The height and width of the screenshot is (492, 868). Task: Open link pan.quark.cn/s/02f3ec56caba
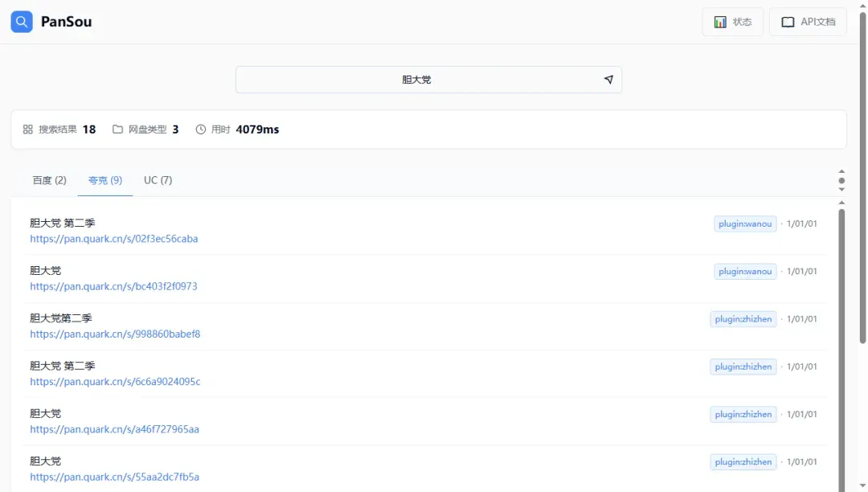pyautogui.click(x=114, y=239)
